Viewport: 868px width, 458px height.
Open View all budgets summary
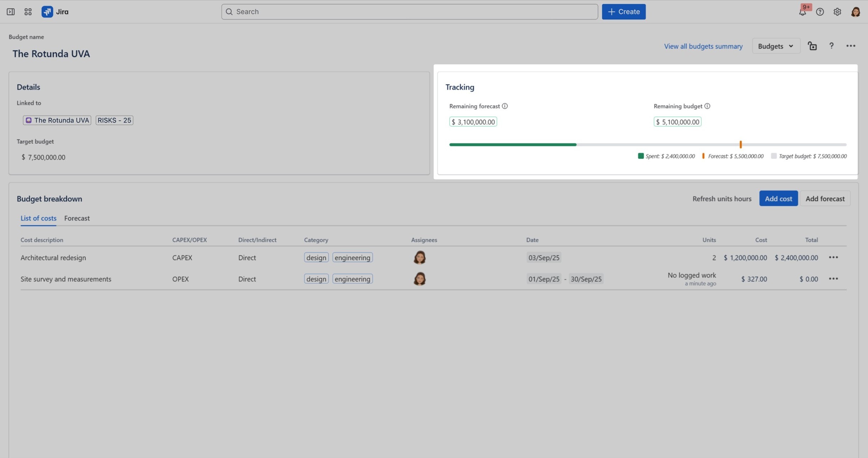click(x=702, y=46)
